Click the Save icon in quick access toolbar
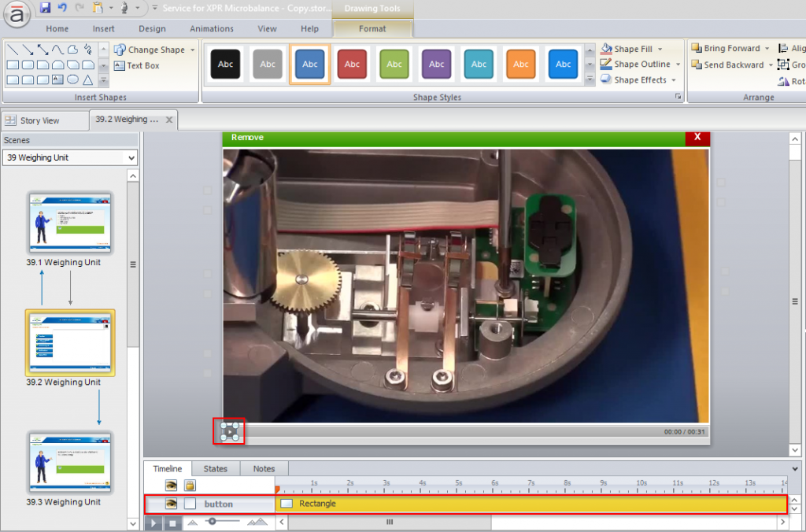 click(x=45, y=8)
